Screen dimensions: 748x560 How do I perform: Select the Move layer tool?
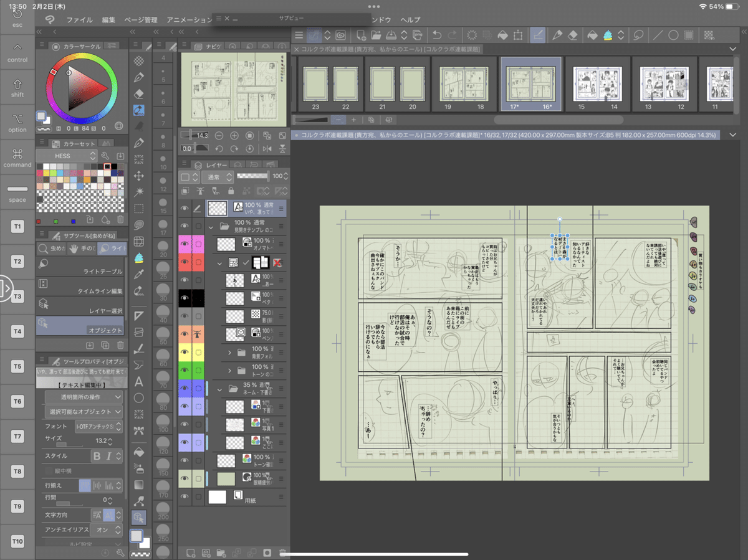point(139,176)
